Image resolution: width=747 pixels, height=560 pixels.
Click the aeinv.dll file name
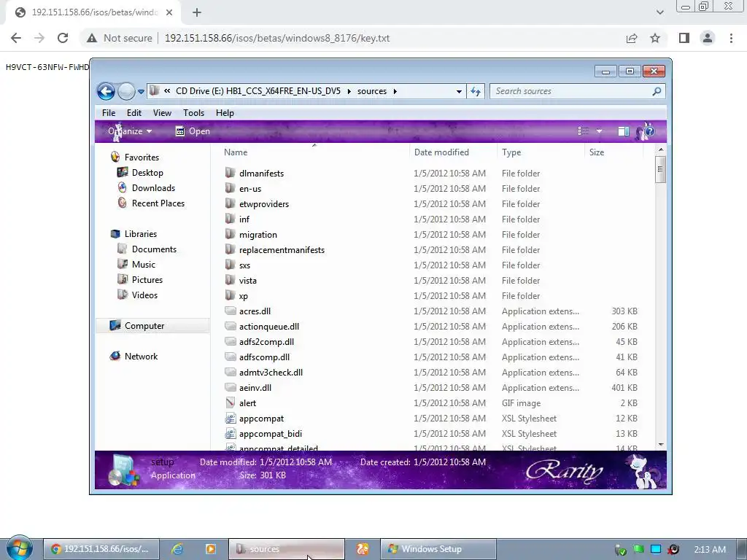tap(255, 388)
